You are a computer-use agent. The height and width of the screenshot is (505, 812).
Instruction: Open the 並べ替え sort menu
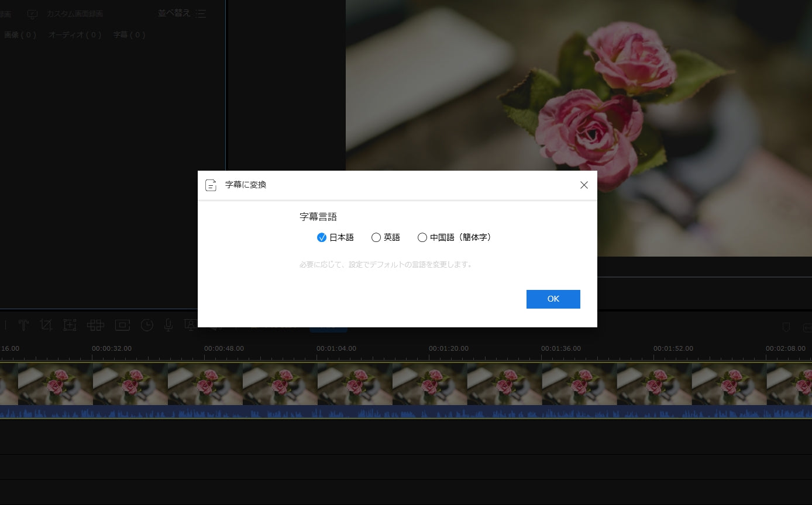182,13
